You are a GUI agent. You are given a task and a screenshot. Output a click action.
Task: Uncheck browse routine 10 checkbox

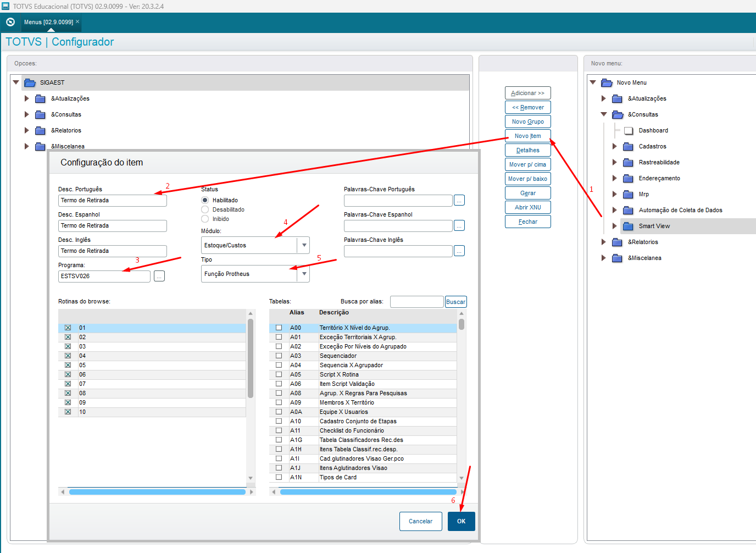[68, 412]
